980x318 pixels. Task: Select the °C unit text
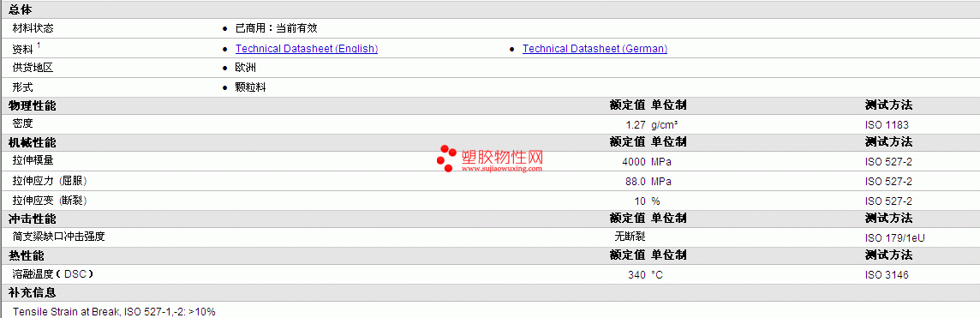click(656, 275)
